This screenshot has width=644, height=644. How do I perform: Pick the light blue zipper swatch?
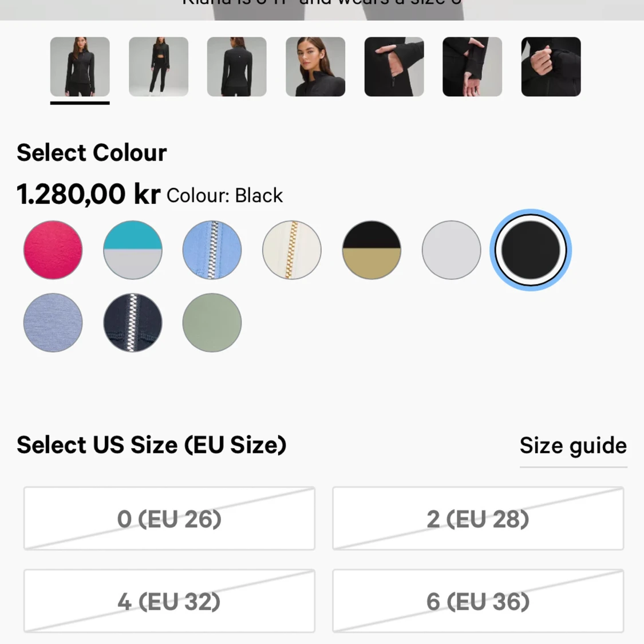coord(212,250)
